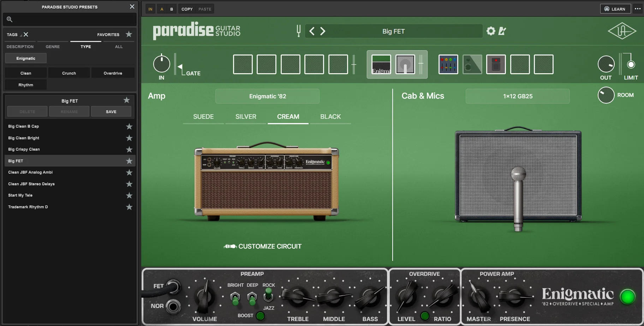This screenshot has height=326, width=644.
Task: Open the Big FET preset name dropdown
Action: 394,31
